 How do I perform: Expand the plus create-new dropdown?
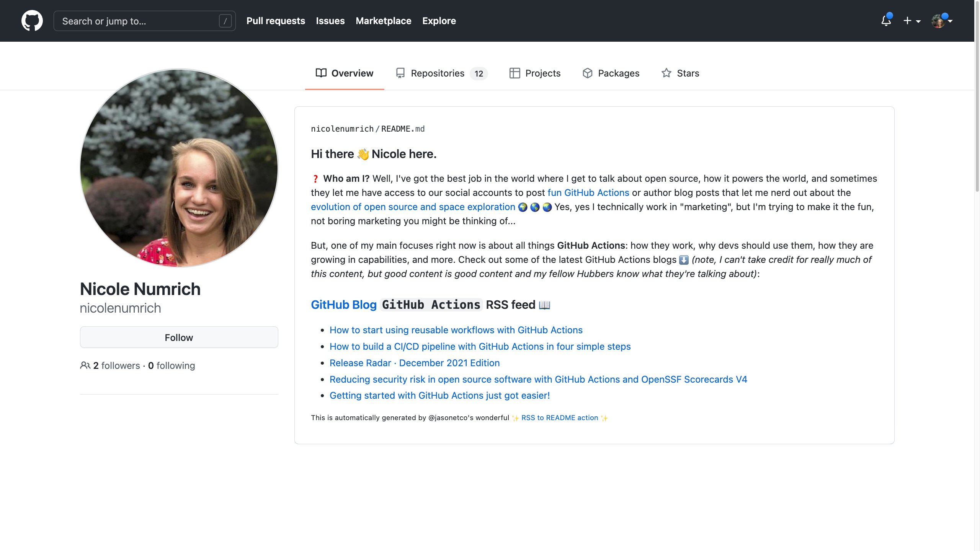[911, 21]
